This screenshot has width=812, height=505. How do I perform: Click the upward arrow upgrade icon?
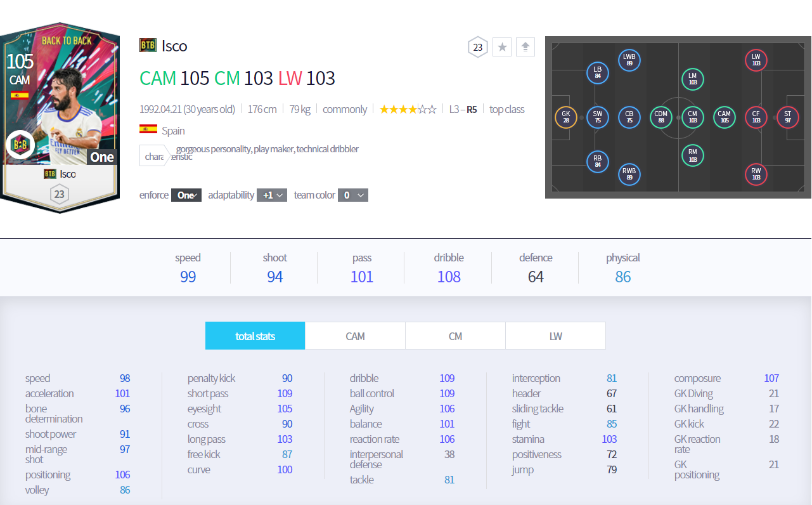click(525, 47)
